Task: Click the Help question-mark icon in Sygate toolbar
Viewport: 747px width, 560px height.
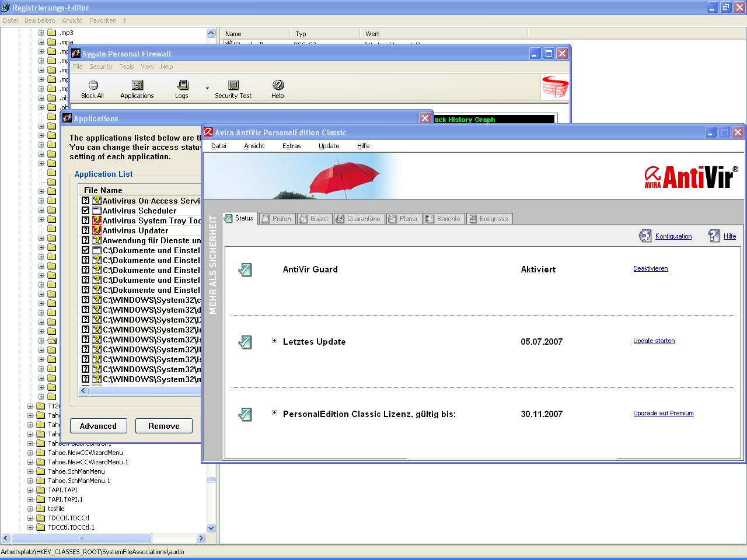Action: (278, 85)
